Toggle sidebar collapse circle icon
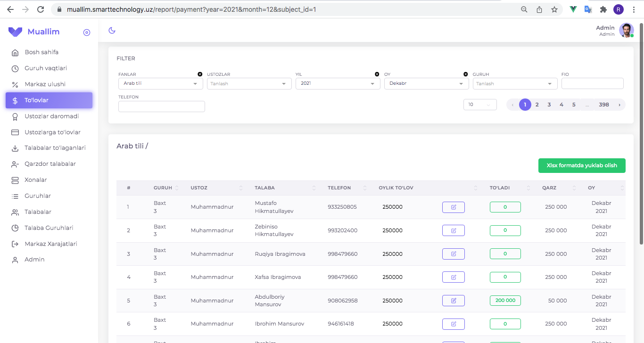Viewport: 644px width, 343px height. click(x=86, y=33)
